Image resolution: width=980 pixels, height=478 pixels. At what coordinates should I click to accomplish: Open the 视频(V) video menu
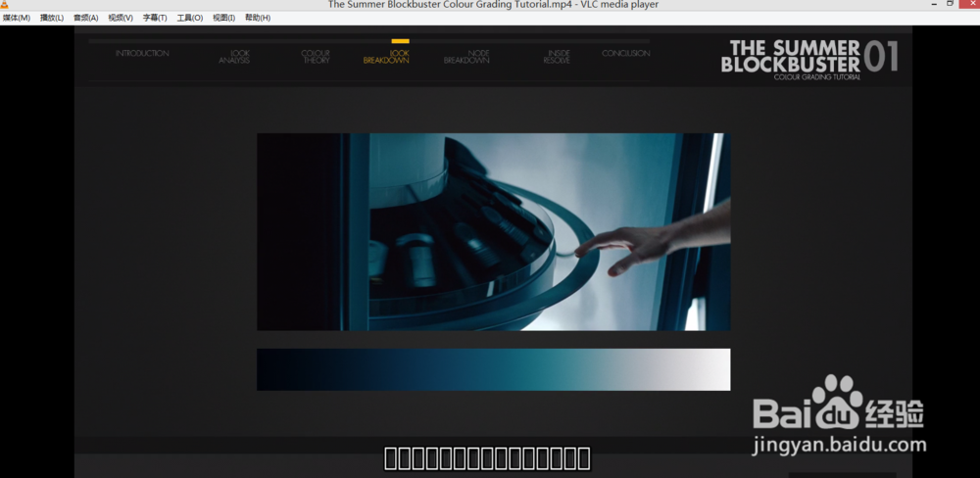tap(120, 18)
